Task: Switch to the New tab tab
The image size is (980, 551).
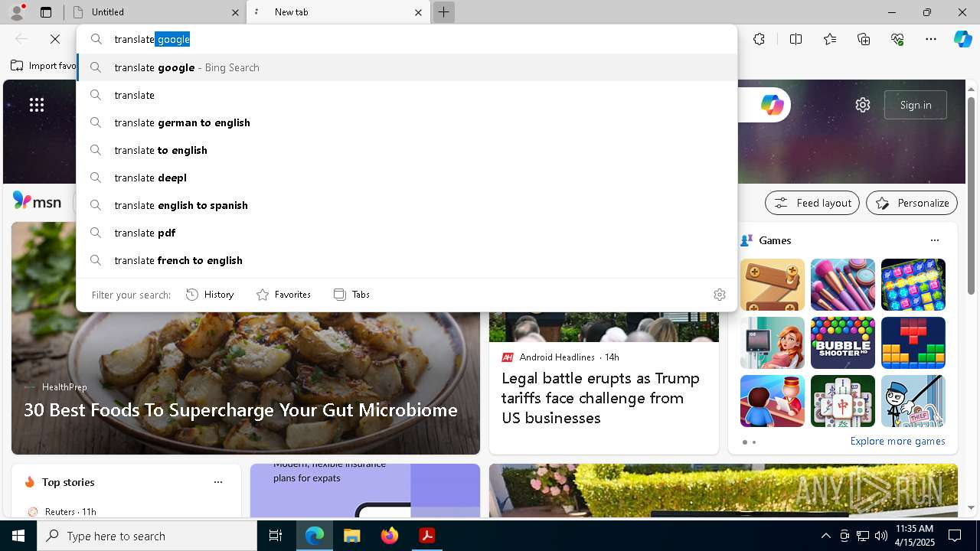Action: tap(338, 12)
